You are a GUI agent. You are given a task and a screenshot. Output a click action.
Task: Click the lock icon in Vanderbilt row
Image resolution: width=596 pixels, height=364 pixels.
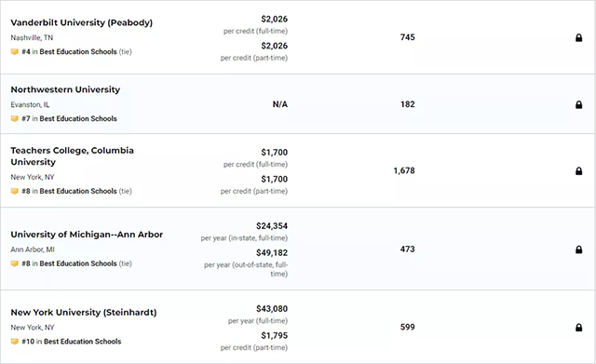[578, 37]
